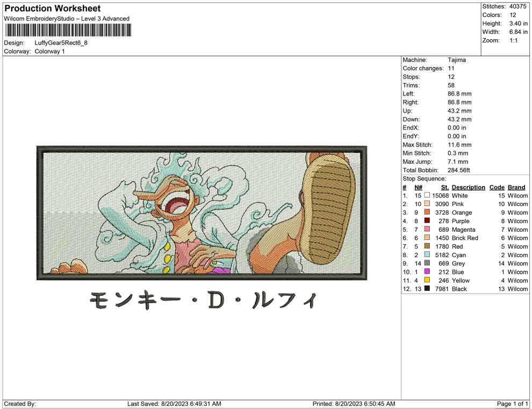Click the 'Production Worksheet' title
532x409 pixels.
click(x=52, y=9)
